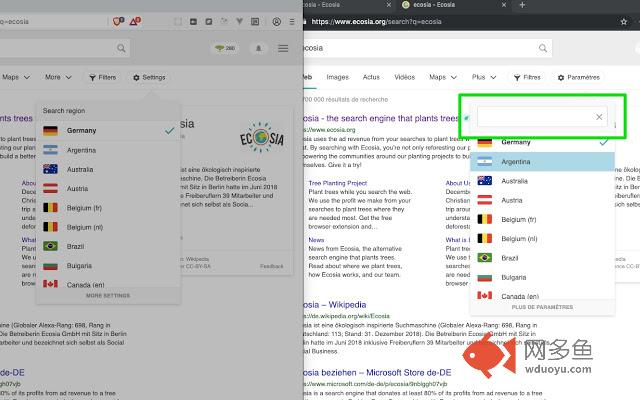Open Tree Planting Project link
The width and height of the screenshot is (640, 400).
pos(338,183)
